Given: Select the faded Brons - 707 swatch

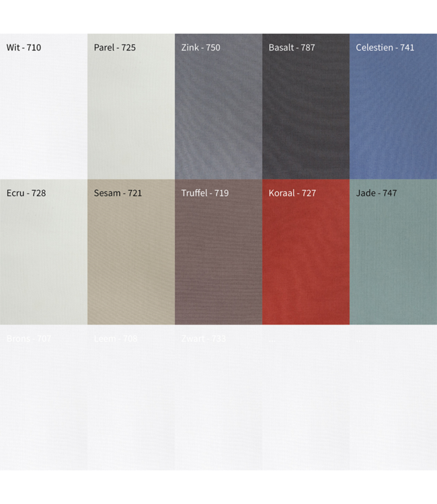Looking at the screenshot, I should click(x=44, y=403).
